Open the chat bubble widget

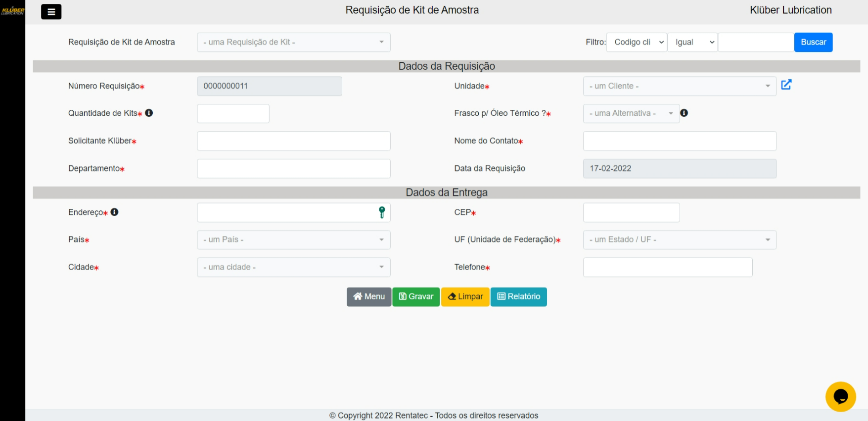point(840,396)
